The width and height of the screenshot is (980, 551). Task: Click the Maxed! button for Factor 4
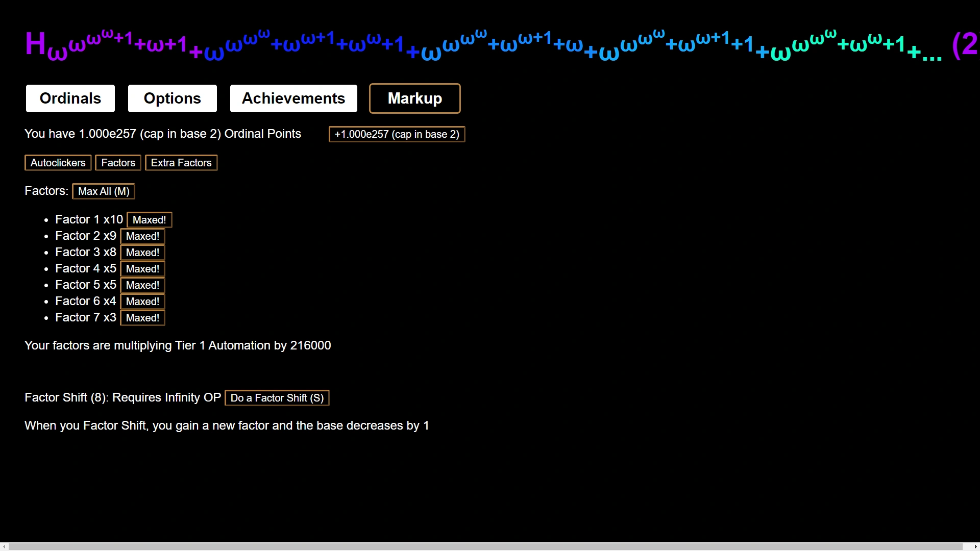pos(142,269)
